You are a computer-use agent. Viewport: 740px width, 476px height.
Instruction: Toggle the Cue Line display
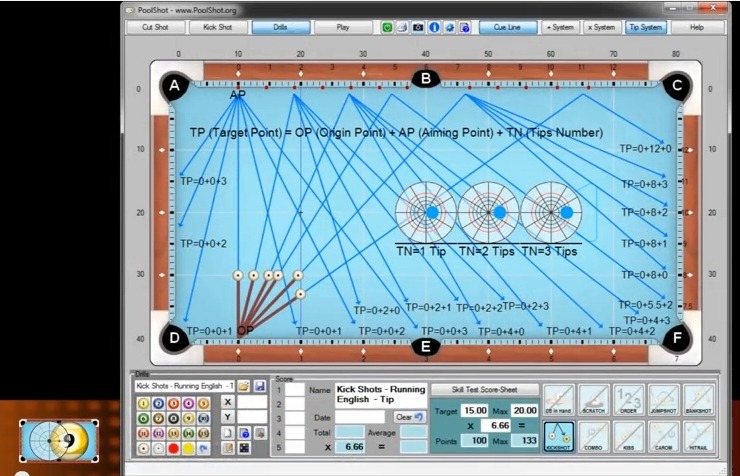pos(514,27)
